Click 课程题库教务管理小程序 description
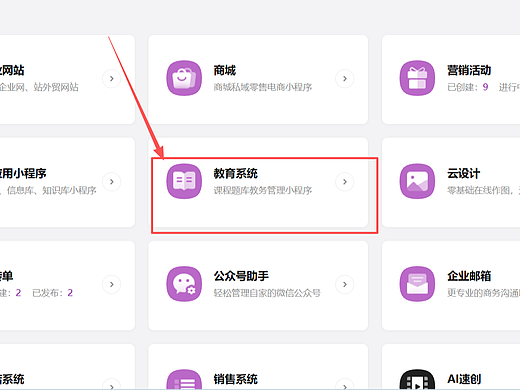This screenshot has width=520, height=390. click(263, 190)
